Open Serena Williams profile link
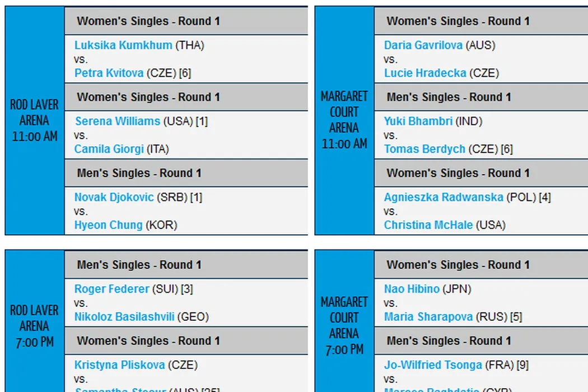Viewport: 588px width, 392px height. tap(118, 121)
